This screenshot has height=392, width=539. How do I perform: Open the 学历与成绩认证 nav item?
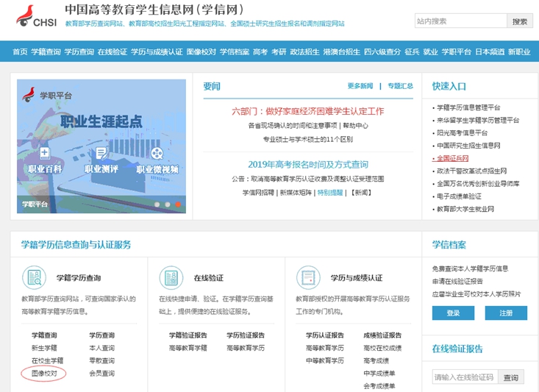[157, 52]
